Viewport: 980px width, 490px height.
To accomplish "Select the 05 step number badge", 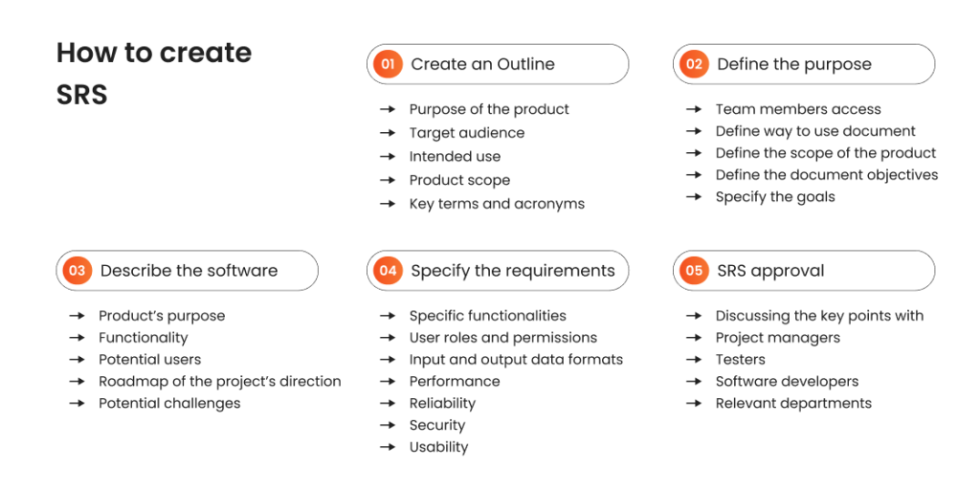I will click(x=695, y=271).
